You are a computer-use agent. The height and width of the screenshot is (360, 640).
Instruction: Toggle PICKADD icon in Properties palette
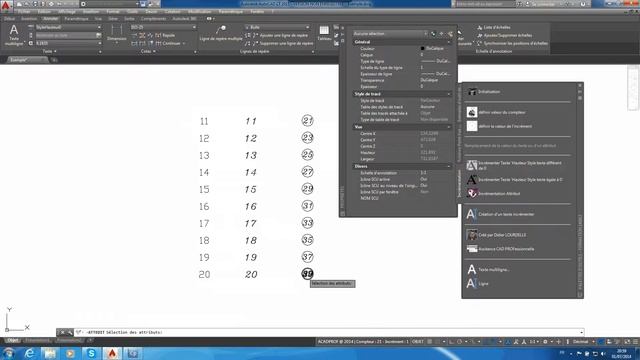[x=433, y=33]
